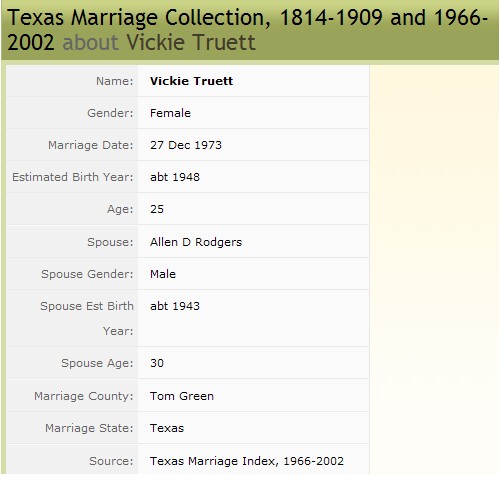The height and width of the screenshot is (491, 500).
Task: Click the Spouse Est Birth Year: label
Action: point(87,318)
